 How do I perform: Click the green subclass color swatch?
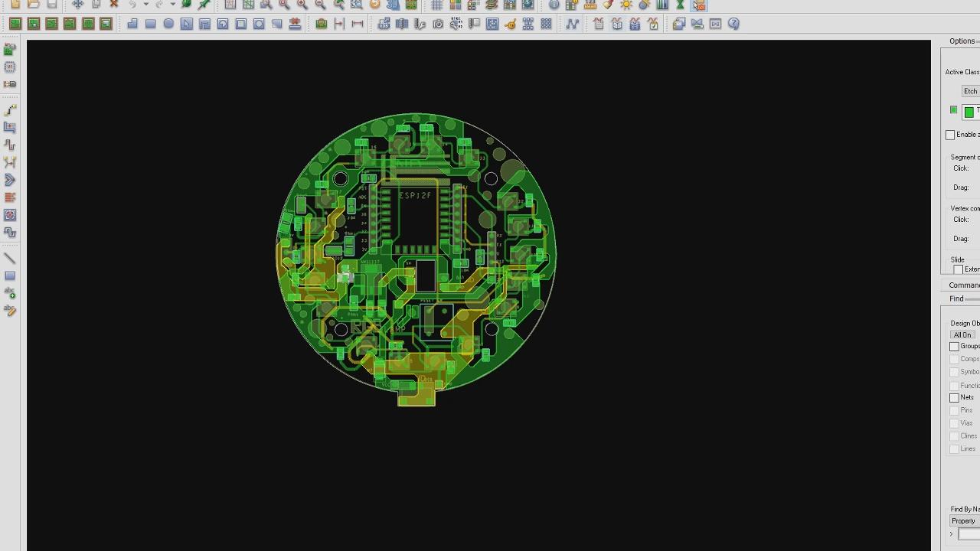tap(969, 112)
